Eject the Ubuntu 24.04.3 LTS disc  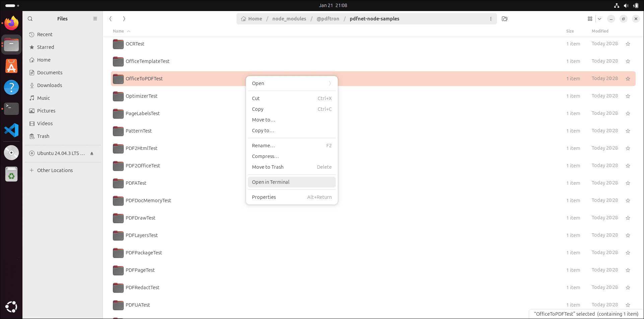point(92,153)
